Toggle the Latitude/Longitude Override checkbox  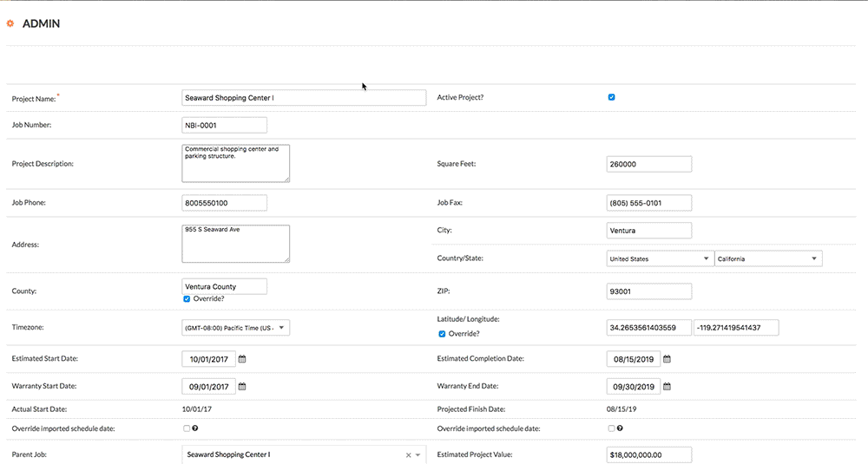pos(442,334)
